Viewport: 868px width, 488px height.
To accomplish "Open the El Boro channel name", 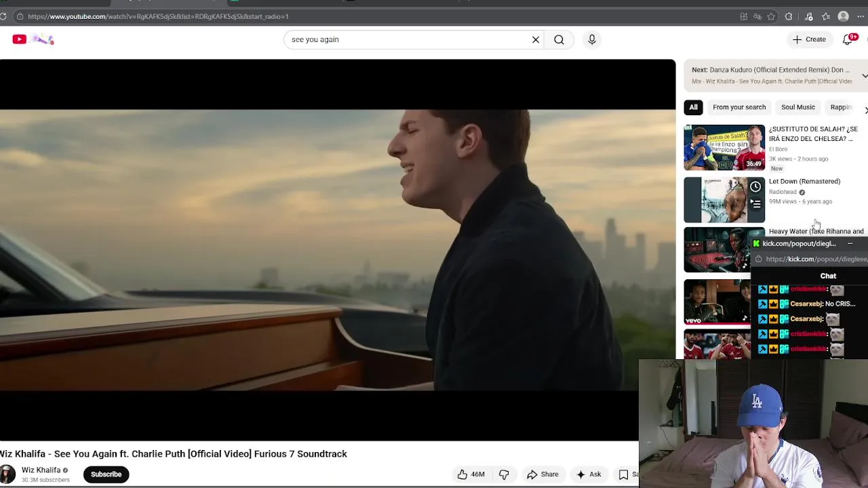I will click(778, 149).
